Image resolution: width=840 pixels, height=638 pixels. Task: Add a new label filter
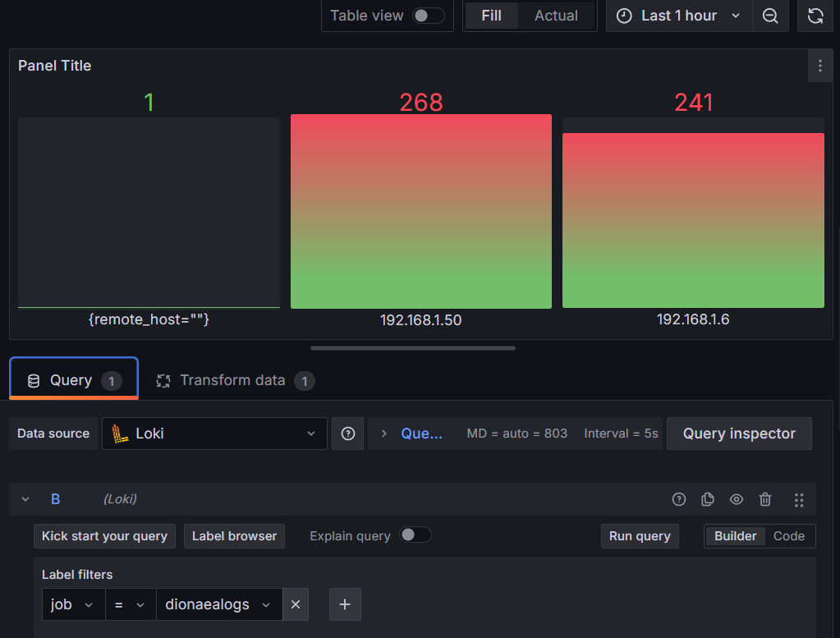(345, 604)
